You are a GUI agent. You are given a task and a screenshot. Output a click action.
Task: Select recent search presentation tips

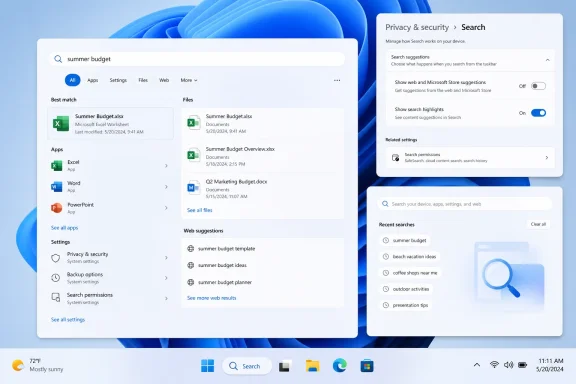point(406,305)
